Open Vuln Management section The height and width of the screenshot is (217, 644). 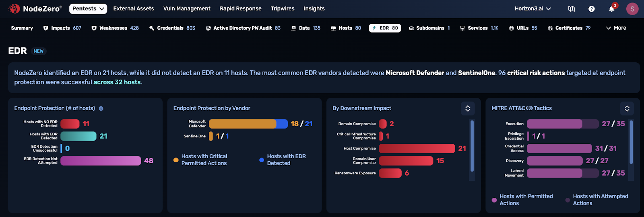point(187,8)
